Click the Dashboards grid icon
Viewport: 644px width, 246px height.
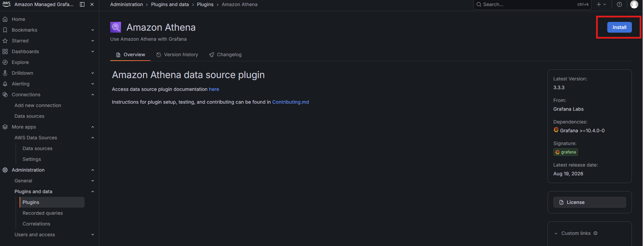point(5,51)
